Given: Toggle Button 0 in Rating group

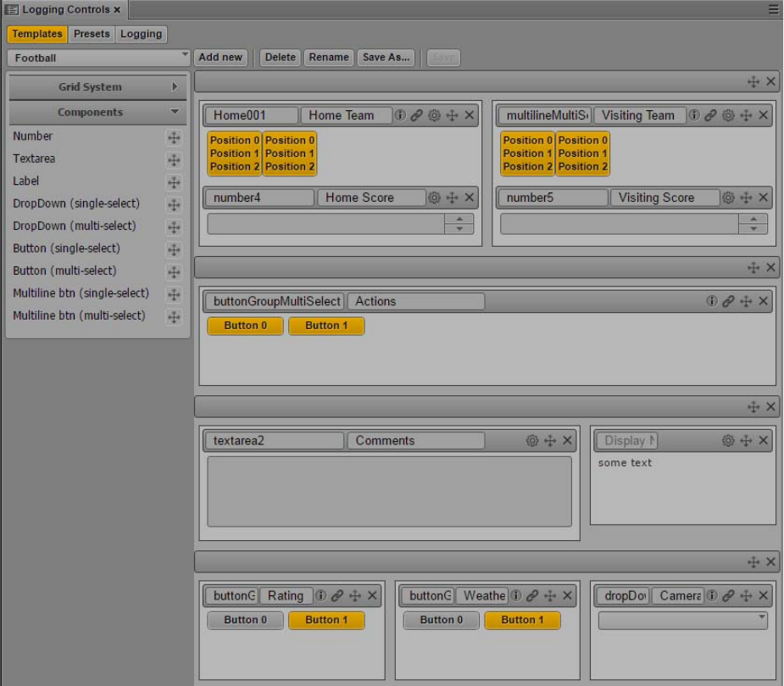Looking at the screenshot, I should click(246, 620).
